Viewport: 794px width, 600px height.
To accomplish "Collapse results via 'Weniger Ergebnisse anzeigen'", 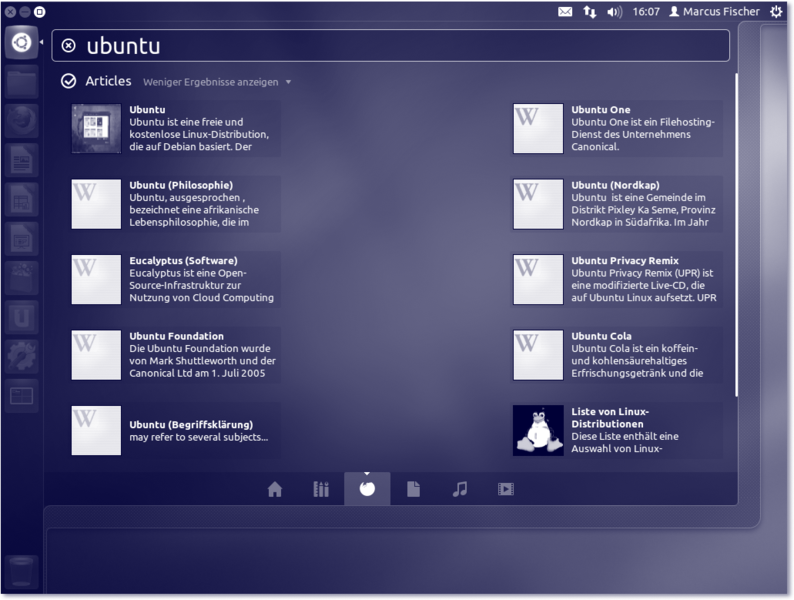I will click(x=216, y=82).
